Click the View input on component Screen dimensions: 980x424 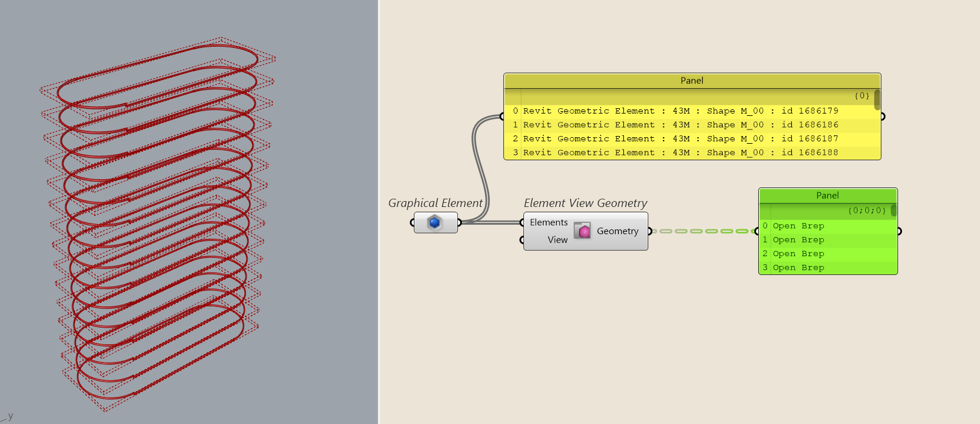(557, 239)
